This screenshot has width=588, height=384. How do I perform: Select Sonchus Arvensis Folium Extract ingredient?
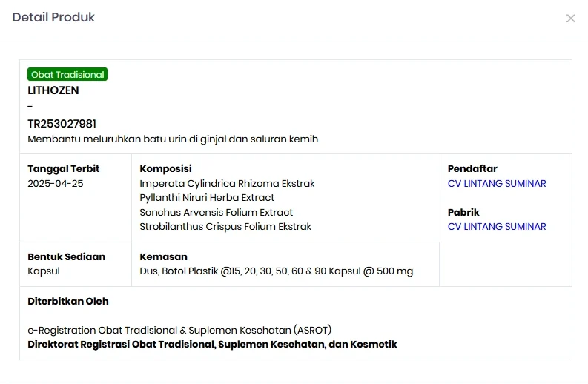pos(217,213)
